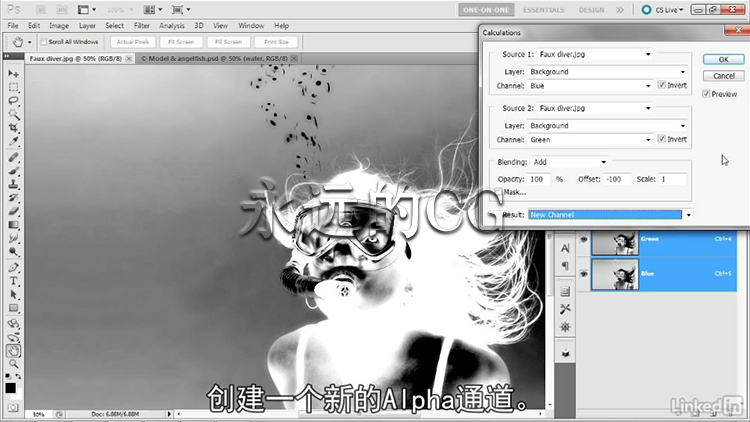
Task: Click the Fit Screen button
Action: [x=181, y=42]
